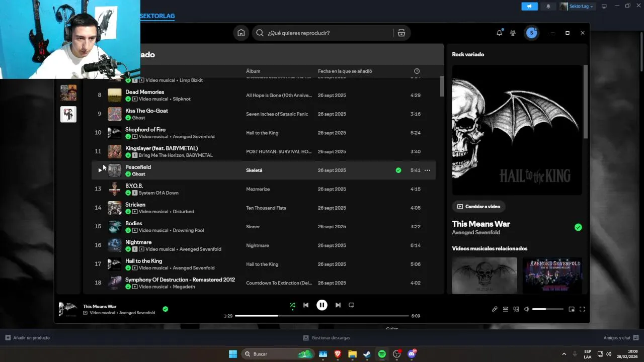The width and height of the screenshot is (644, 362).
Task: Open the SEKTORLAG tab in Steam window
Action: (157, 16)
